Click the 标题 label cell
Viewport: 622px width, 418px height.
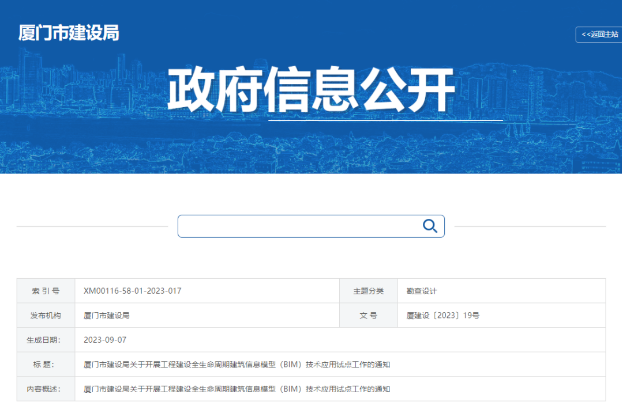(46, 364)
